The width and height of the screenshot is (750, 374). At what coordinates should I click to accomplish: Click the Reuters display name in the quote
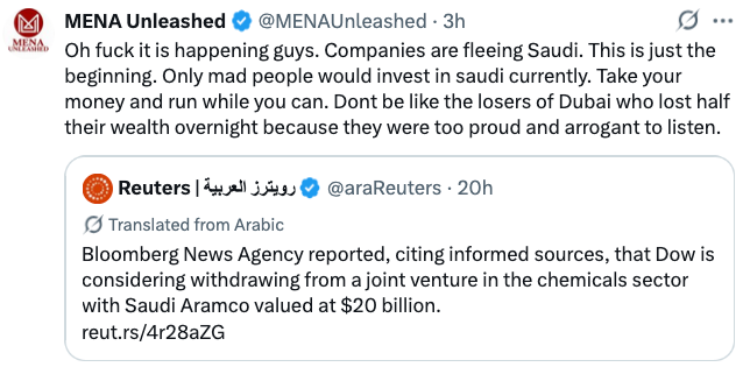[x=154, y=188]
